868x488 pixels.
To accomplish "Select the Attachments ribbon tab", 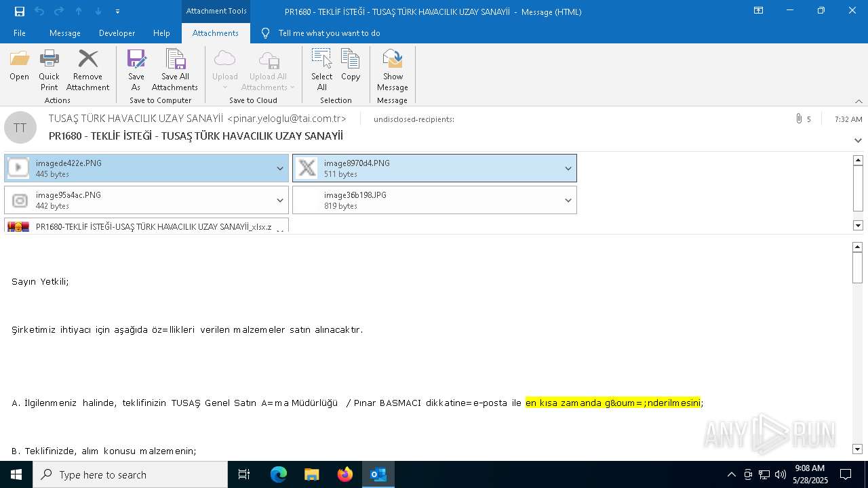I will click(216, 33).
